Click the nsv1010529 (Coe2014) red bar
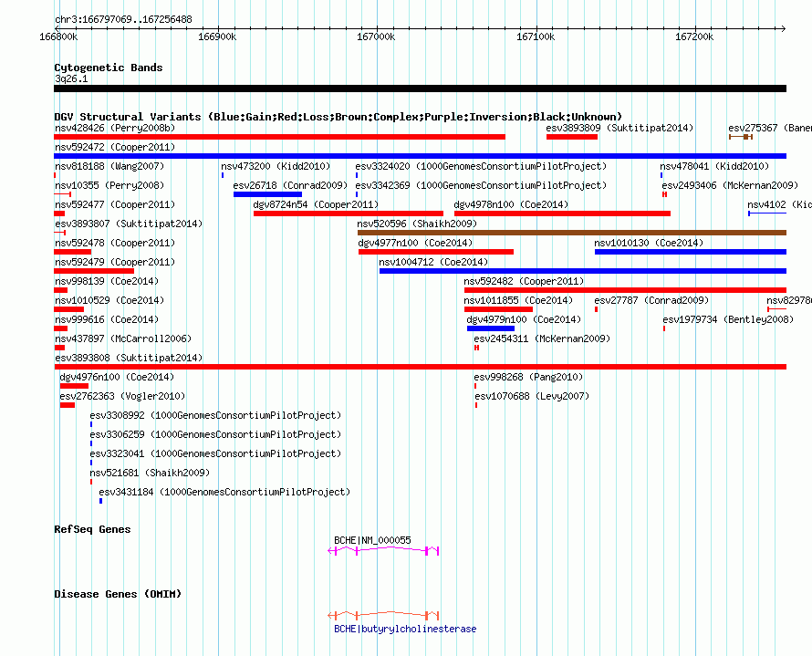Screen dimensions: 812x656 coord(68,309)
